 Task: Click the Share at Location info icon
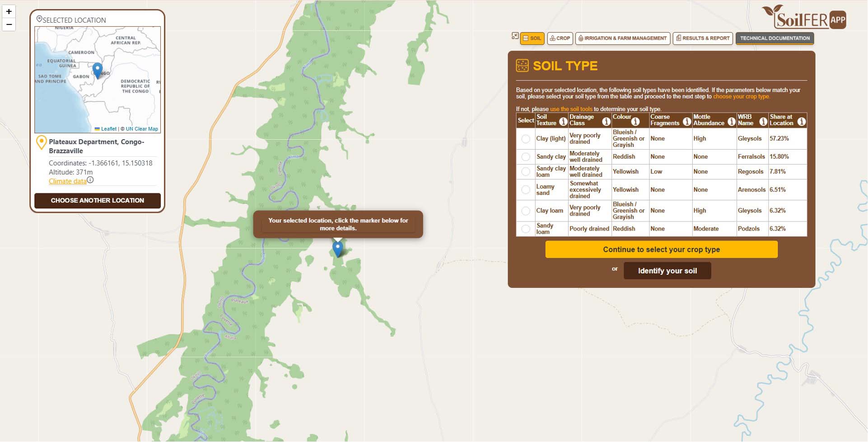tap(801, 121)
